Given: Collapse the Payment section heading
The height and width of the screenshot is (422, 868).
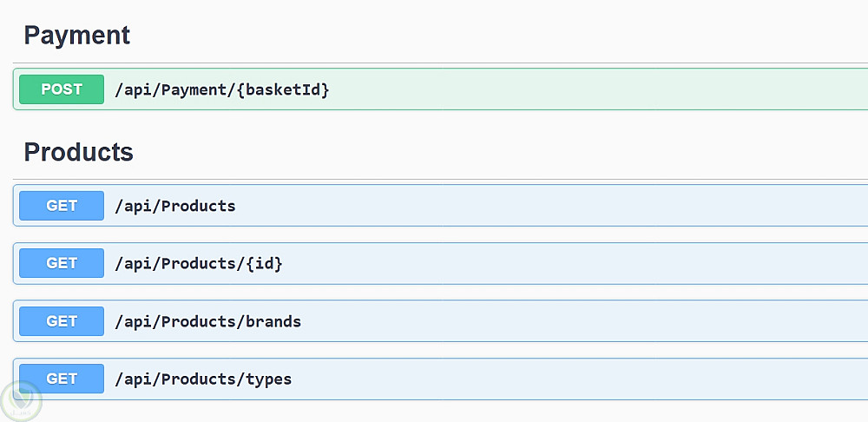Looking at the screenshot, I should pyautogui.click(x=76, y=36).
